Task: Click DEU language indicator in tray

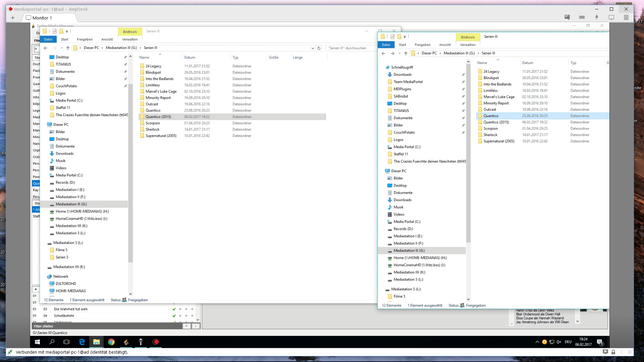Action: [x=568, y=342]
